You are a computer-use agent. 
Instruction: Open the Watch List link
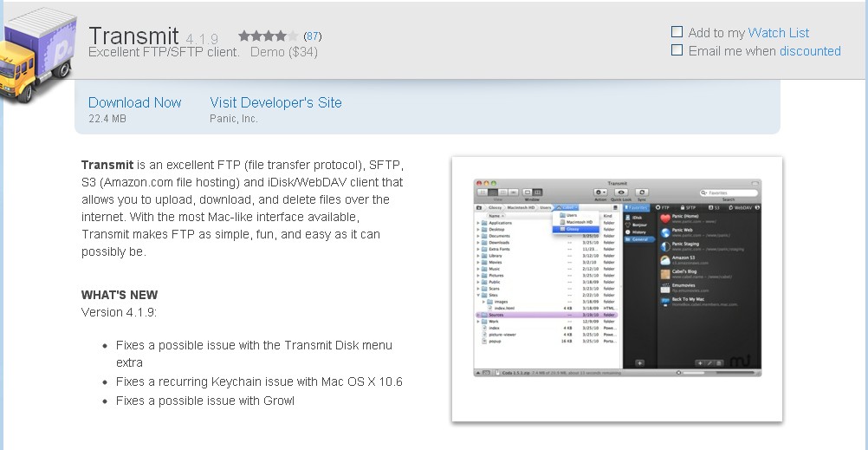pyautogui.click(x=778, y=33)
